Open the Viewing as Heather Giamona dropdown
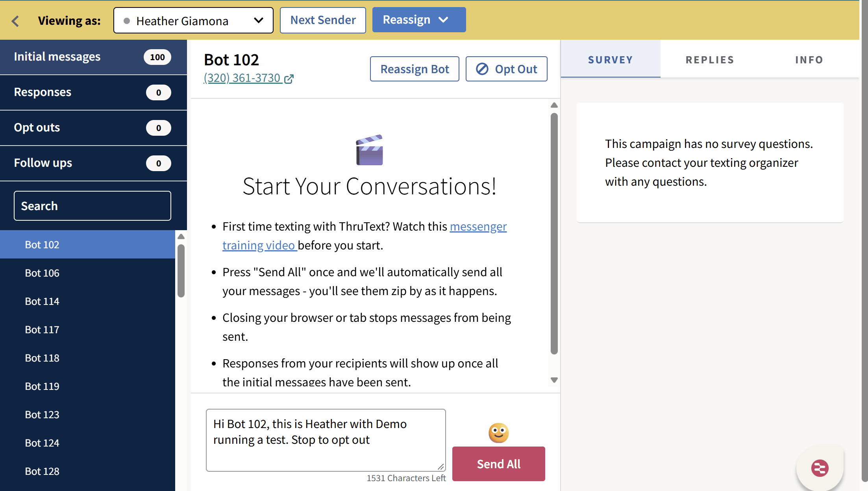 click(193, 20)
